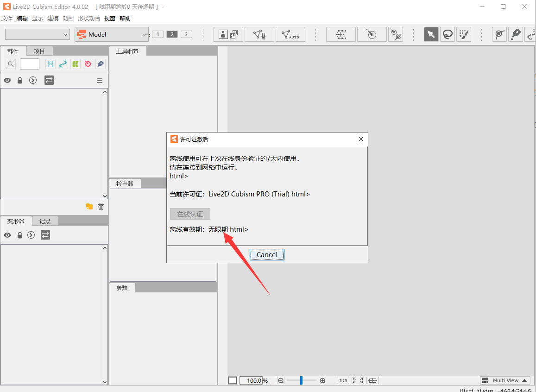The image size is (536, 392).
Task: Select the lasso selection tool
Action: [x=448, y=34]
